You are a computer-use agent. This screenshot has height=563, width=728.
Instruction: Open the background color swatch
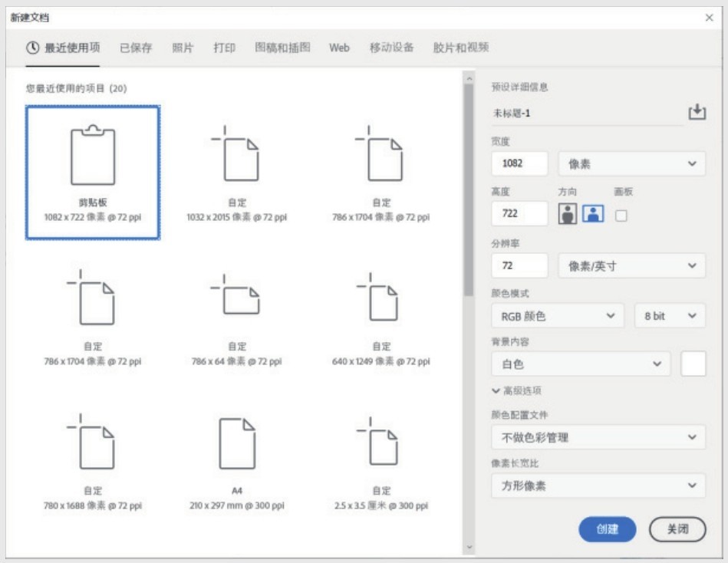(693, 364)
